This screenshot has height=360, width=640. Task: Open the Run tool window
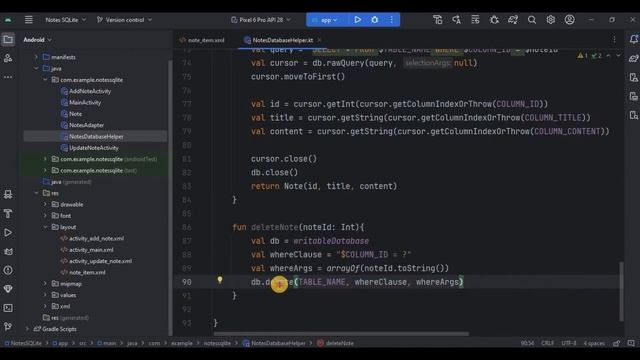coord(8,233)
